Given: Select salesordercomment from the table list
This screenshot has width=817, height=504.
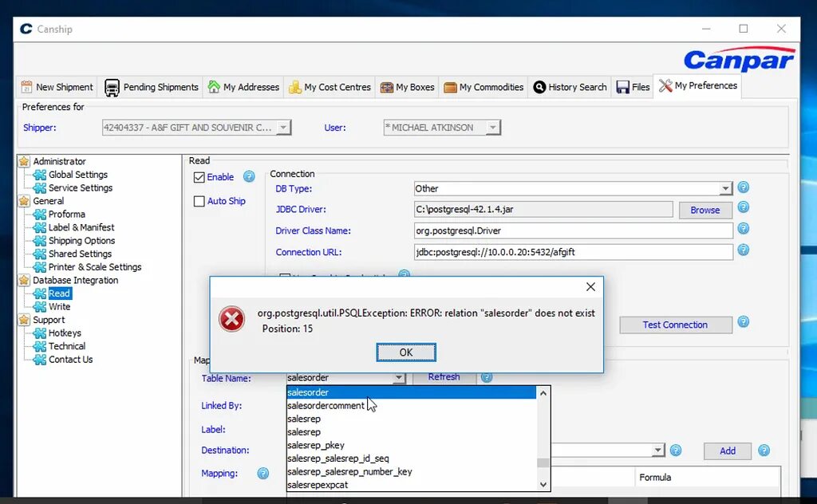Looking at the screenshot, I should coord(411,406).
